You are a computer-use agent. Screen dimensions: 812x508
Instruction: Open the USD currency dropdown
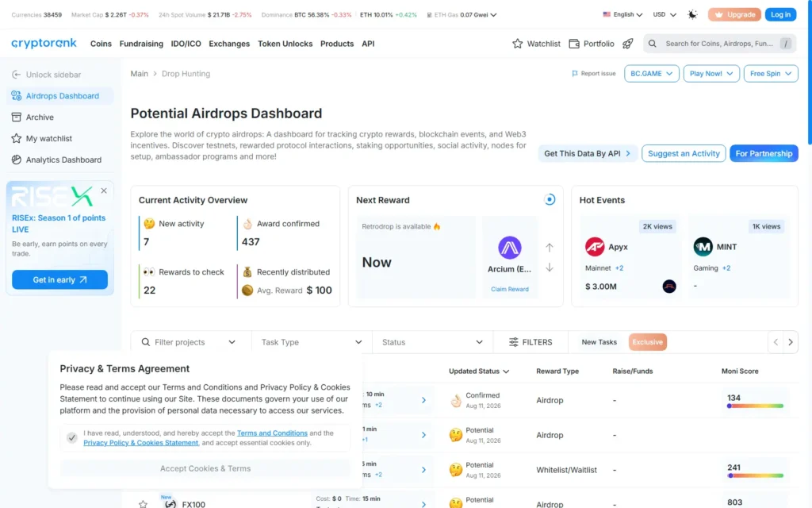pyautogui.click(x=665, y=14)
